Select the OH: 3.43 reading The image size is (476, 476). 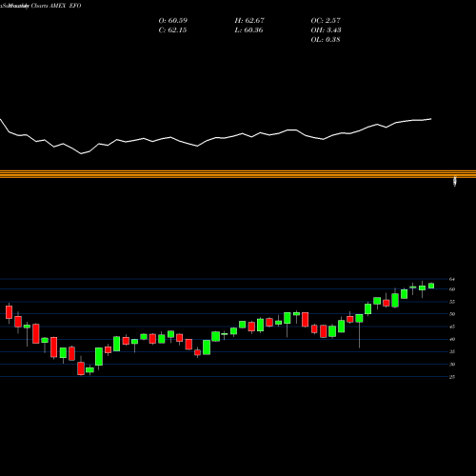(x=326, y=30)
